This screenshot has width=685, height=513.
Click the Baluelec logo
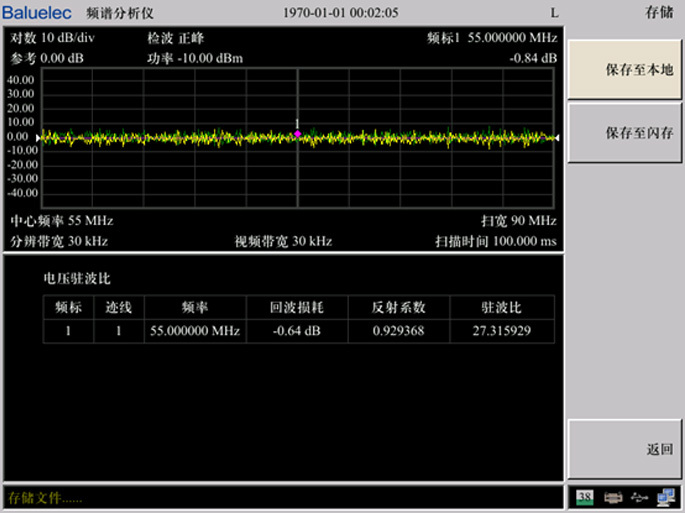[x=39, y=13]
